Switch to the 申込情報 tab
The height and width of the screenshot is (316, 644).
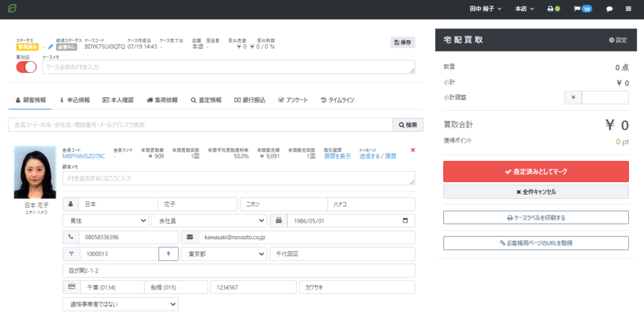pyautogui.click(x=75, y=100)
